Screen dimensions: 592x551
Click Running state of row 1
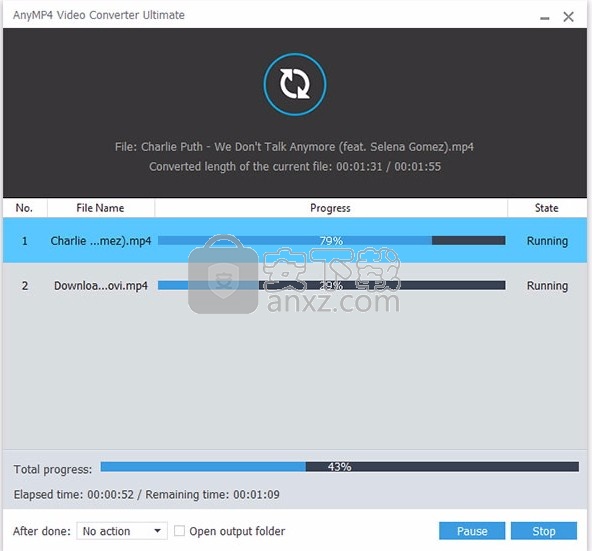pyautogui.click(x=547, y=241)
